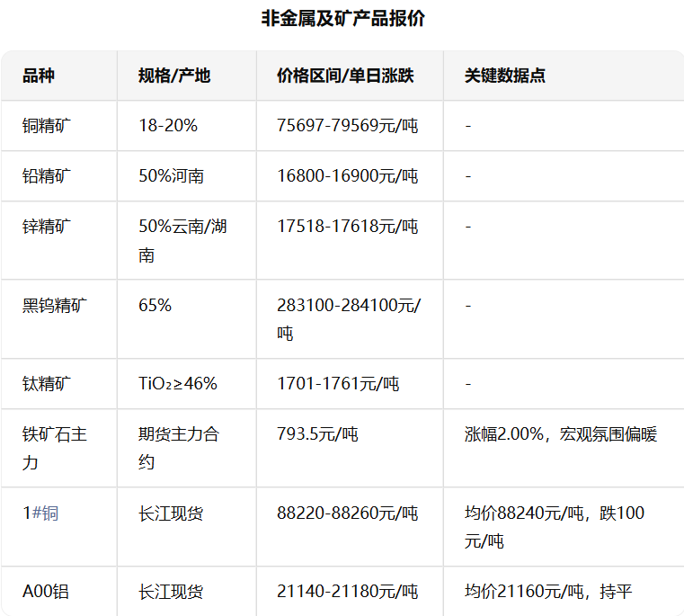Select the 793.5元/吨 price cell
This screenshot has height=616, width=684.
pos(317,434)
